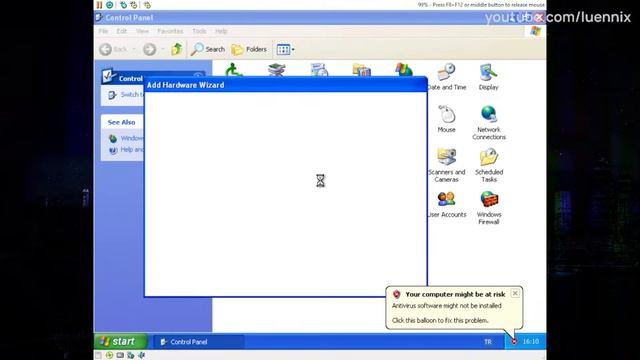Click the 'Your computer might be at risk' text
This screenshot has height=360, width=640.
(455, 294)
